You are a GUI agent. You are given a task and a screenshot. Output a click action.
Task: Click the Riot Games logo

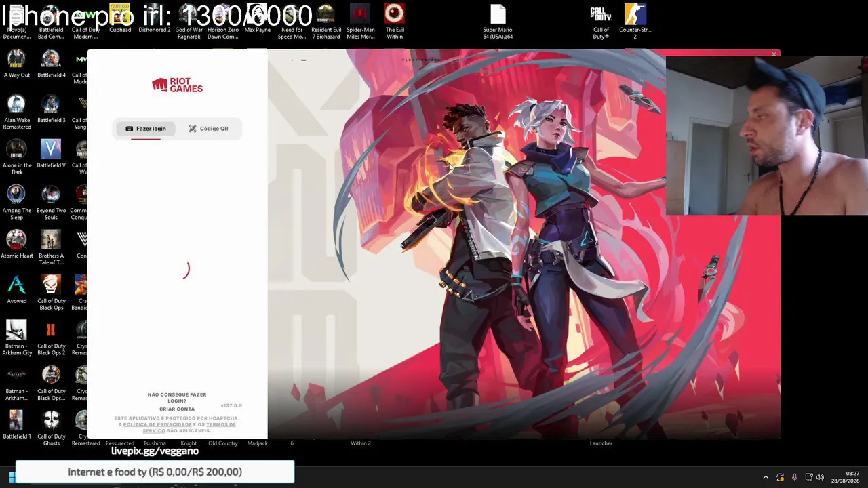[177, 85]
